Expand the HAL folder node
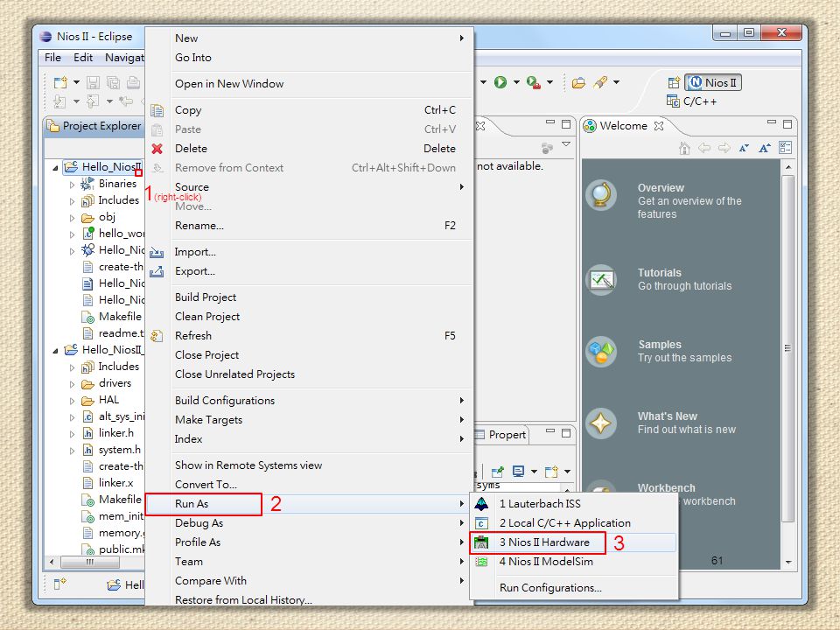Image resolution: width=840 pixels, height=630 pixels. (x=73, y=401)
